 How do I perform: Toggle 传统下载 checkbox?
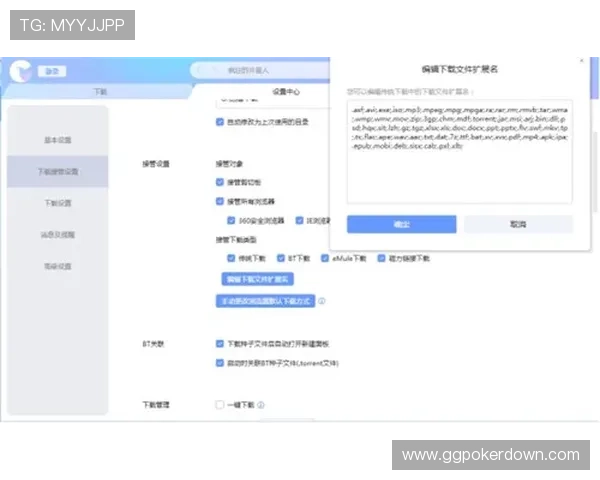tap(231, 258)
